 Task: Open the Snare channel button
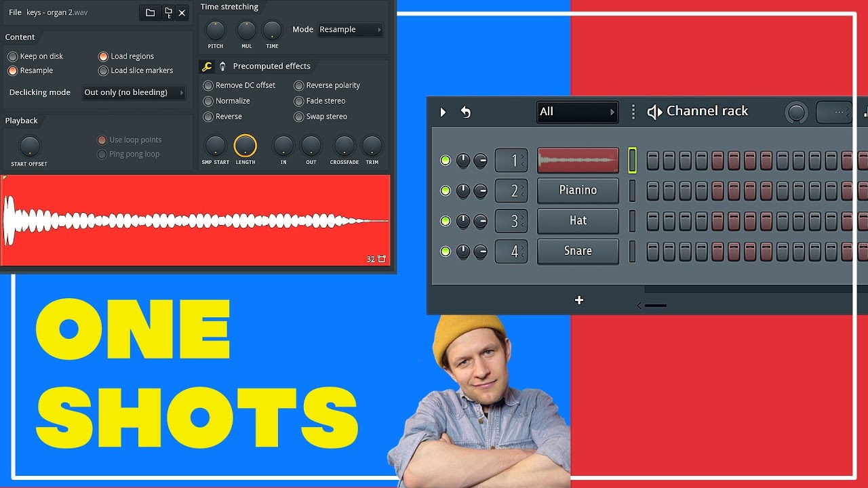click(x=578, y=251)
